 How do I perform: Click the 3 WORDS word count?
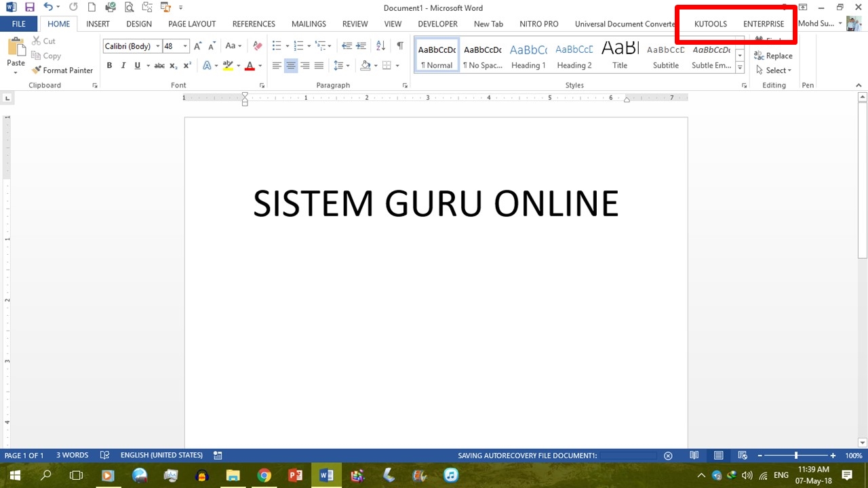tap(72, 455)
